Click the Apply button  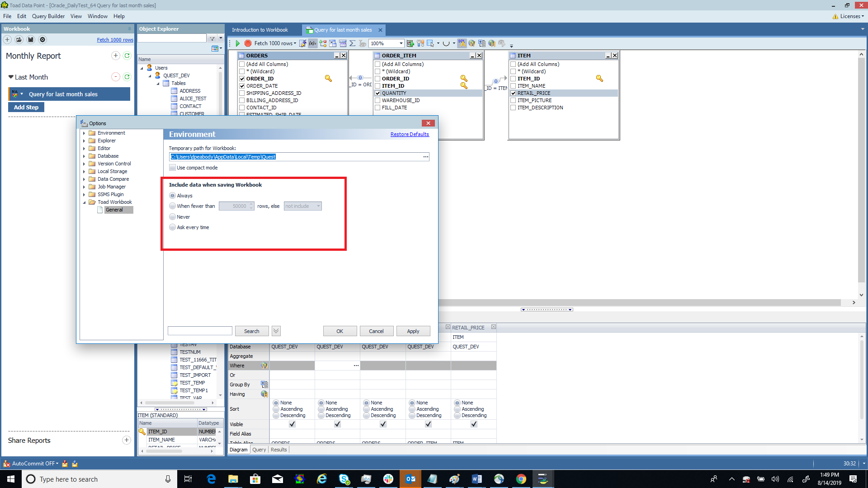(x=413, y=331)
